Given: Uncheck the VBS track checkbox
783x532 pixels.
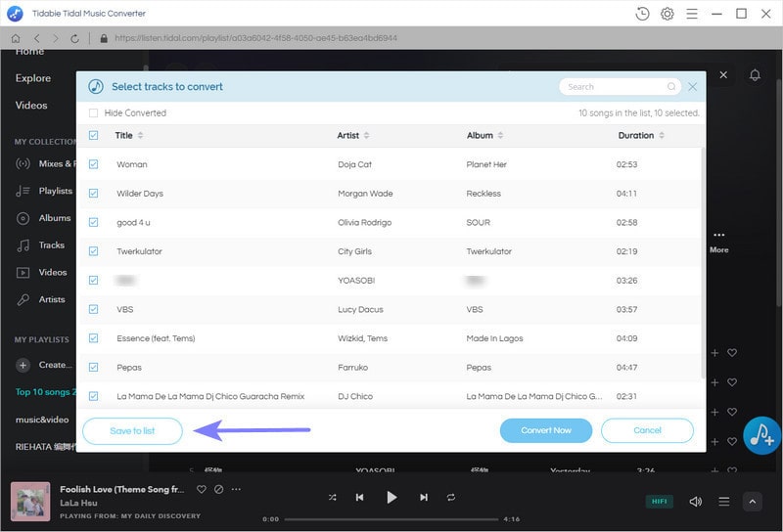Looking at the screenshot, I should pyautogui.click(x=93, y=309).
